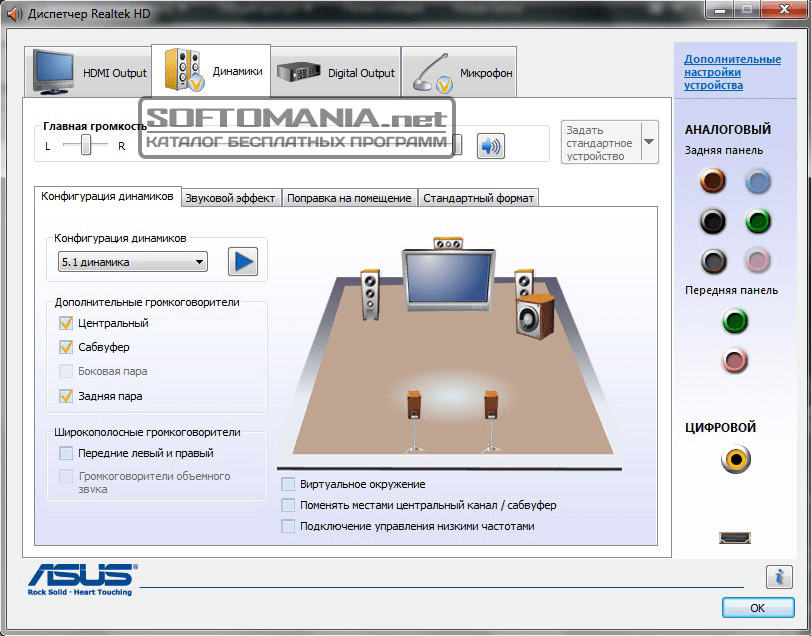Open the Стандартный формат tab
This screenshot has height=636, width=811.
point(478,198)
